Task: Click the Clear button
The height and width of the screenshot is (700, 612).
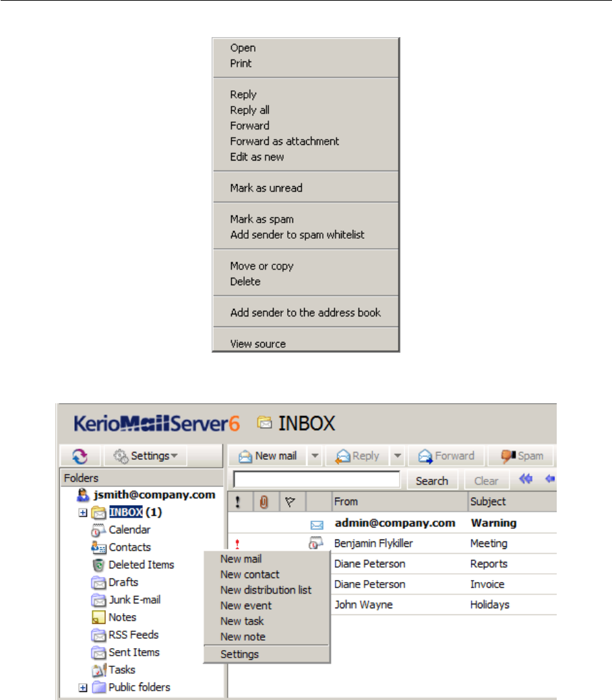Action: 486,481
